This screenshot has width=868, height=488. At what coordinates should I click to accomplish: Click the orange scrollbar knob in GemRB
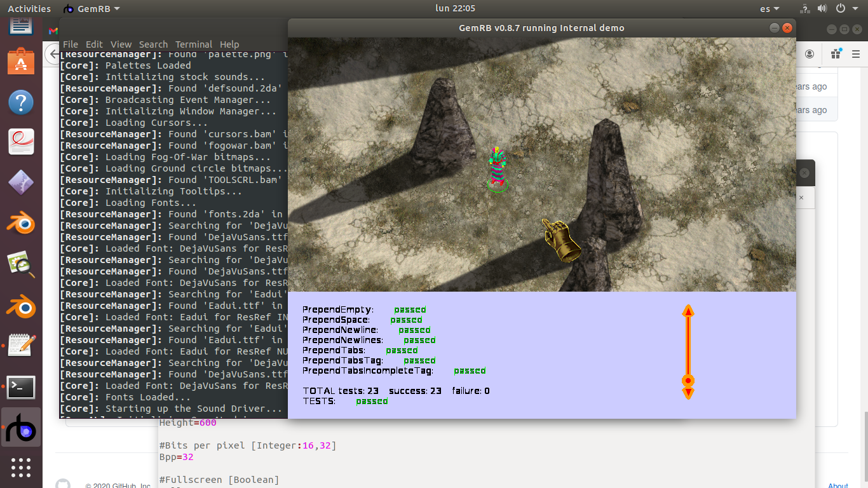[688, 381]
